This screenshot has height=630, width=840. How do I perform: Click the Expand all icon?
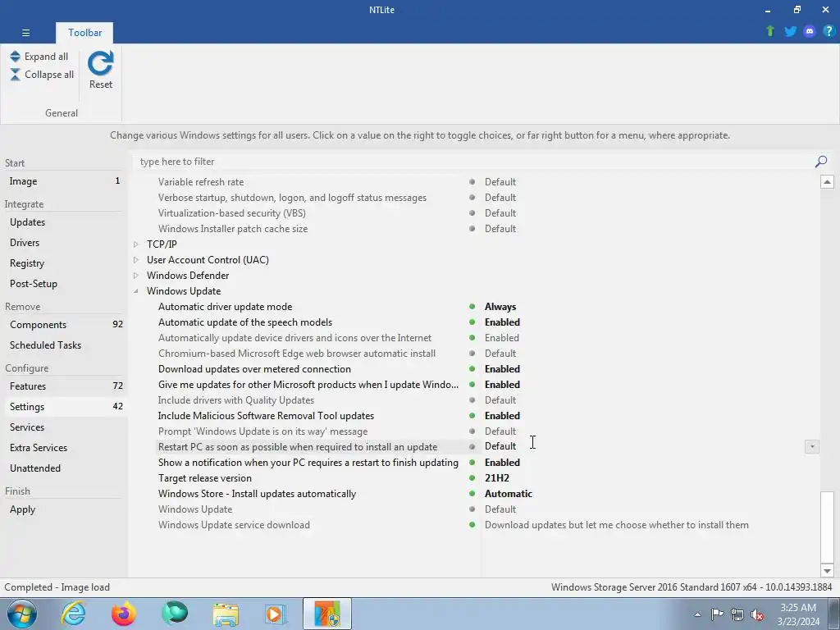pos(15,57)
